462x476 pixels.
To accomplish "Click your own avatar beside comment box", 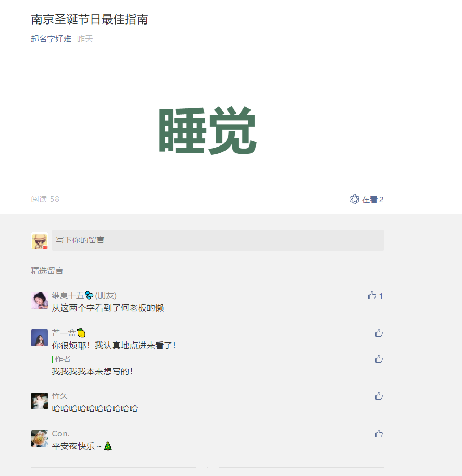I will click(40, 241).
